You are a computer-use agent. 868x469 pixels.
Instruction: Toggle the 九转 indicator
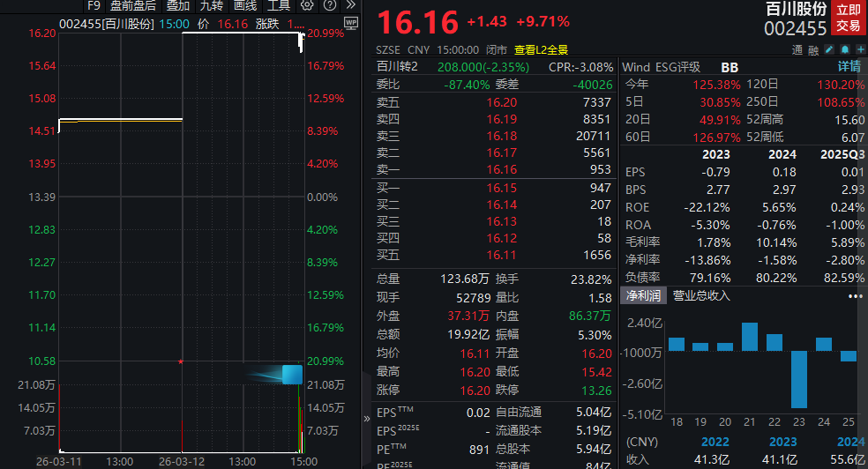211,5
